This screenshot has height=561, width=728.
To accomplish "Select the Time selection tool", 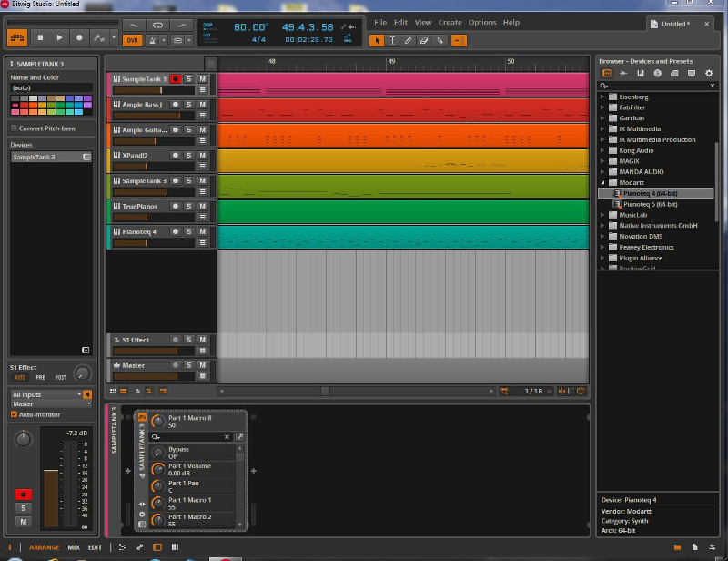I will (x=392, y=40).
